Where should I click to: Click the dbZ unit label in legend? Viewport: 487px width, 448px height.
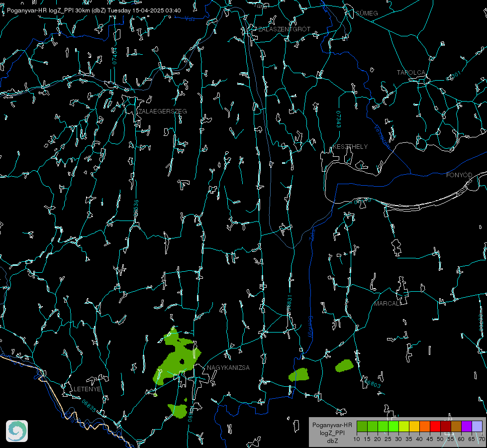click(332, 441)
